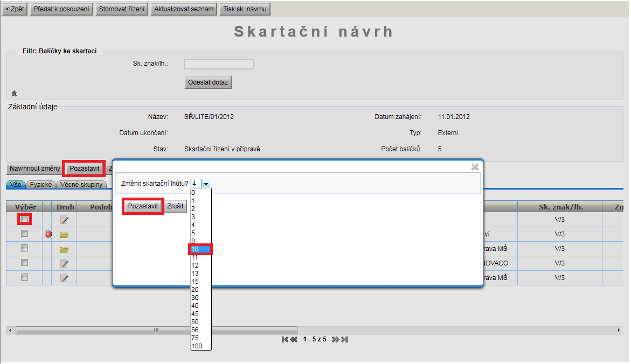Click Pozastavit button above the tabs

tap(85, 169)
